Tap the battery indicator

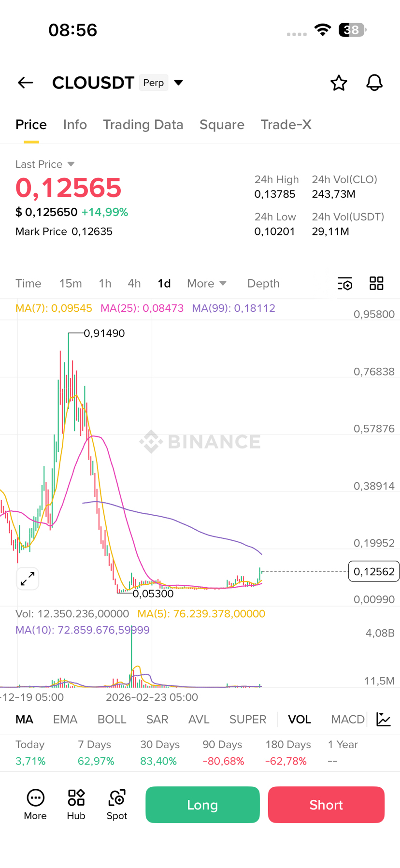coord(352,30)
